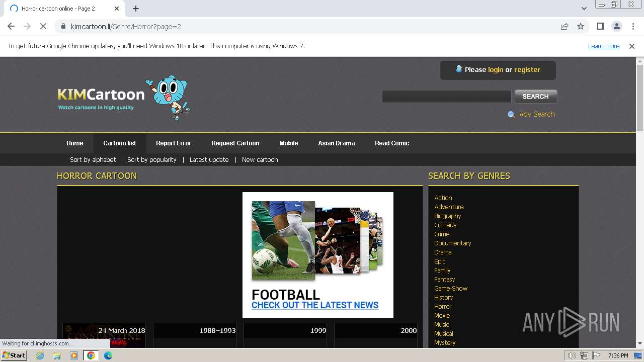Open File Explorer from taskbar
Image resolution: width=644 pixels, height=362 pixels.
[x=57, y=355]
